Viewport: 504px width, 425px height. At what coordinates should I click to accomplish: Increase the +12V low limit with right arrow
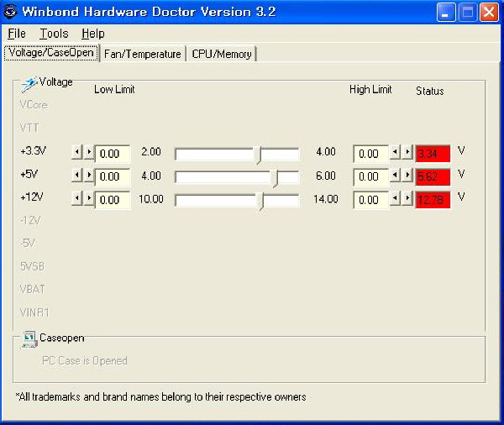pos(89,198)
